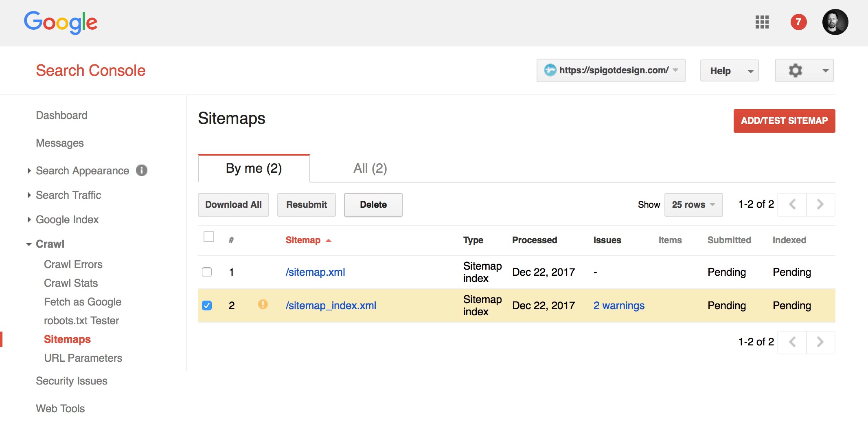Expand the Search Appearance section
The width and height of the screenshot is (868, 422).
point(29,171)
